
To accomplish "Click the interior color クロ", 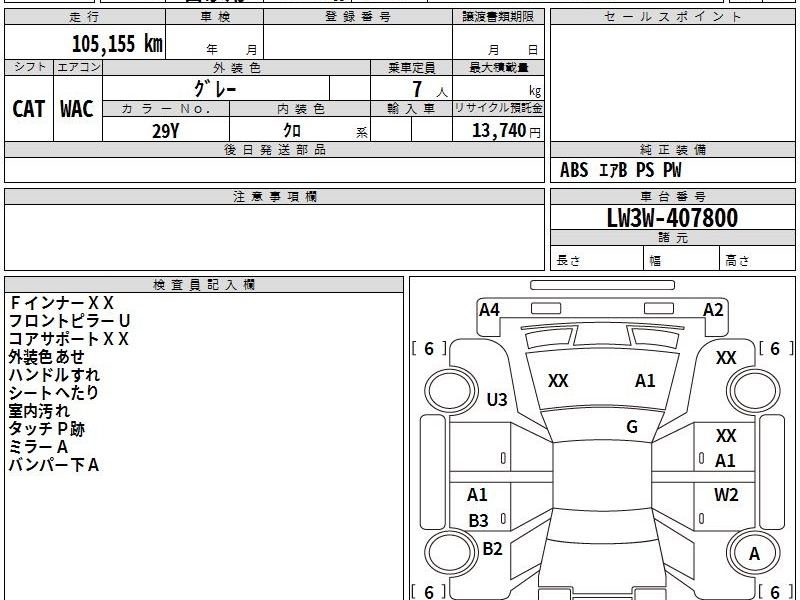I will (x=292, y=131).
